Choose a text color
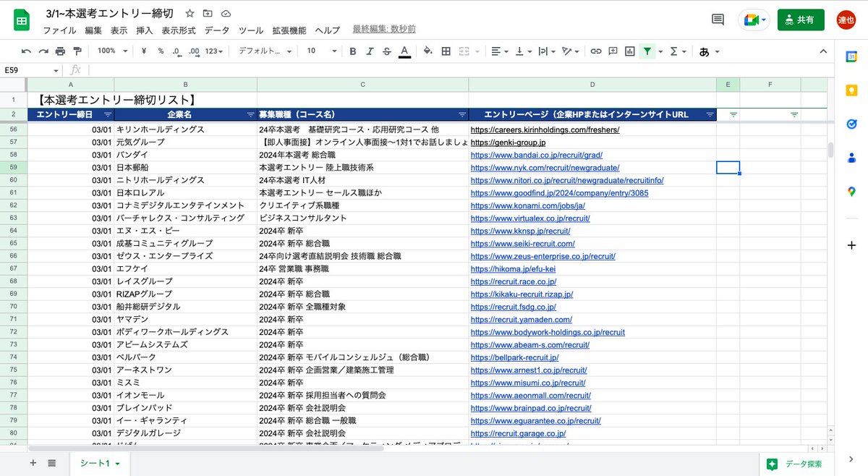The image size is (868, 476). [x=404, y=51]
